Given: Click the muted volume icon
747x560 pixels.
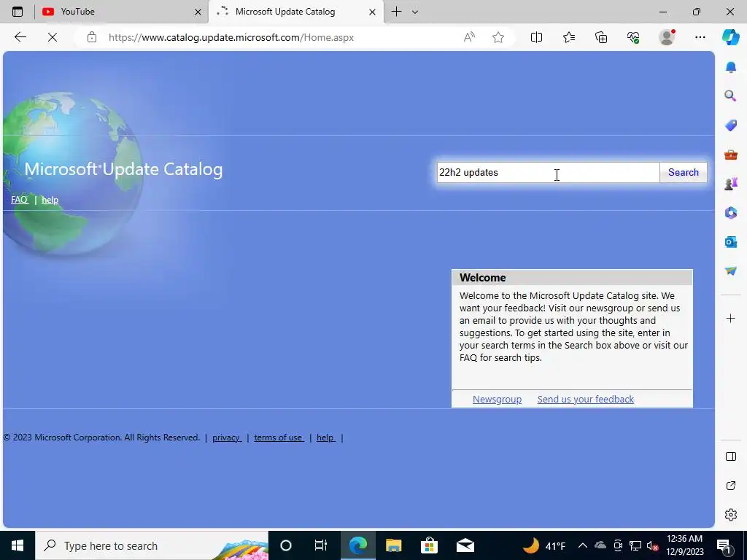Looking at the screenshot, I should 653,545.
